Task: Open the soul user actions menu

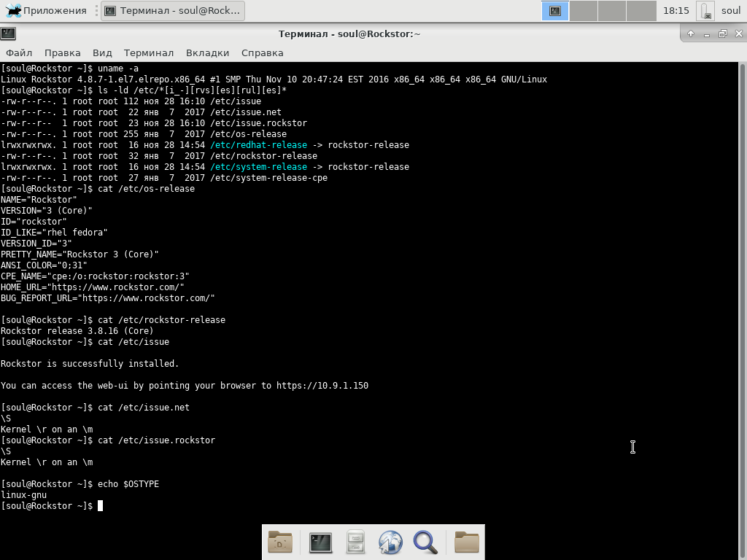Action: click(x=731, y=10)
